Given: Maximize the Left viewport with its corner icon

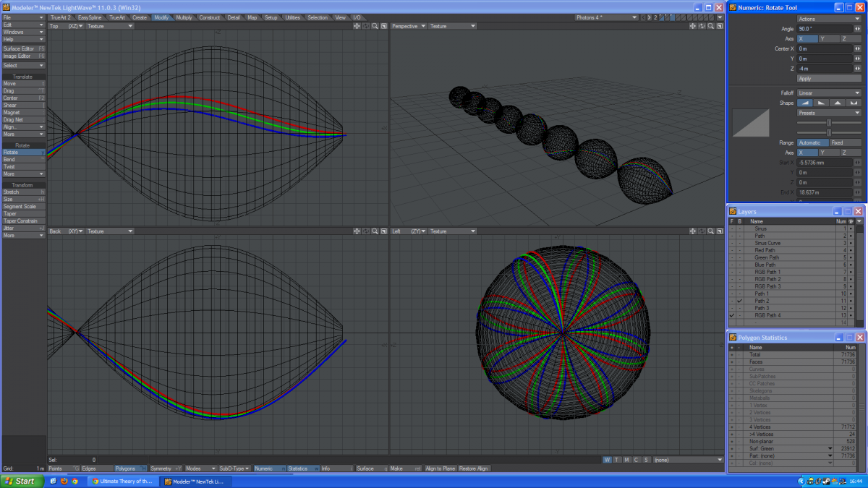Looking at the screenshot, I should 720,231.
